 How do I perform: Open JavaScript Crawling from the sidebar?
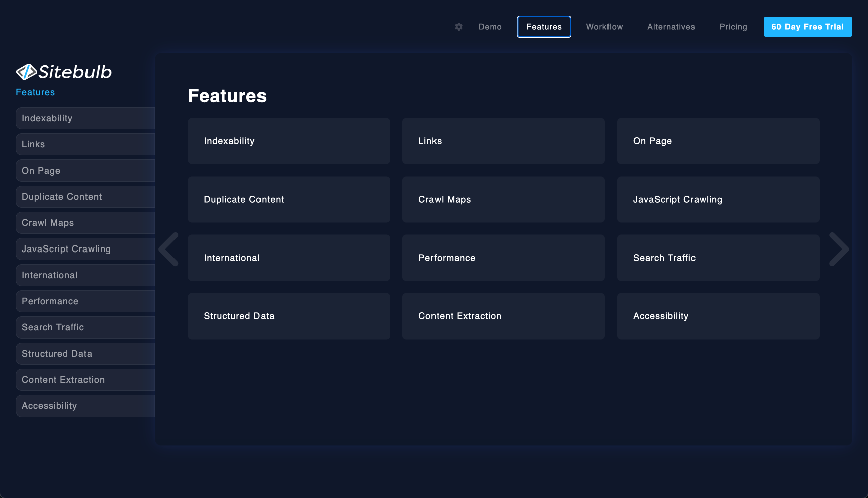85,249
